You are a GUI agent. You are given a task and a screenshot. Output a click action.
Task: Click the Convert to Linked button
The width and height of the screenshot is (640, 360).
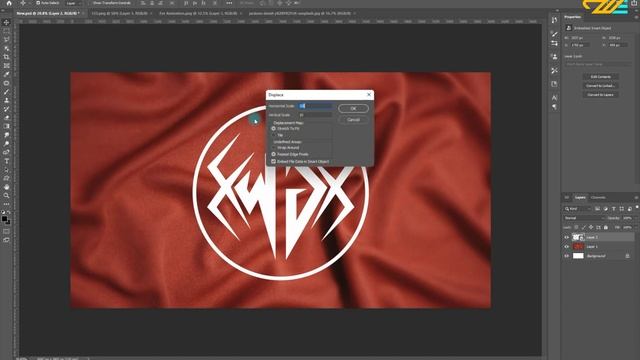(x=600, y=86)
